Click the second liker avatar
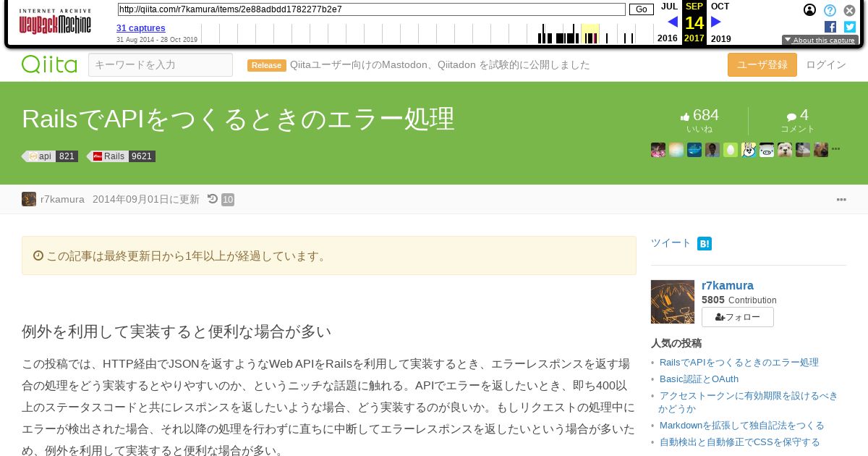 [x=676, y=150]
